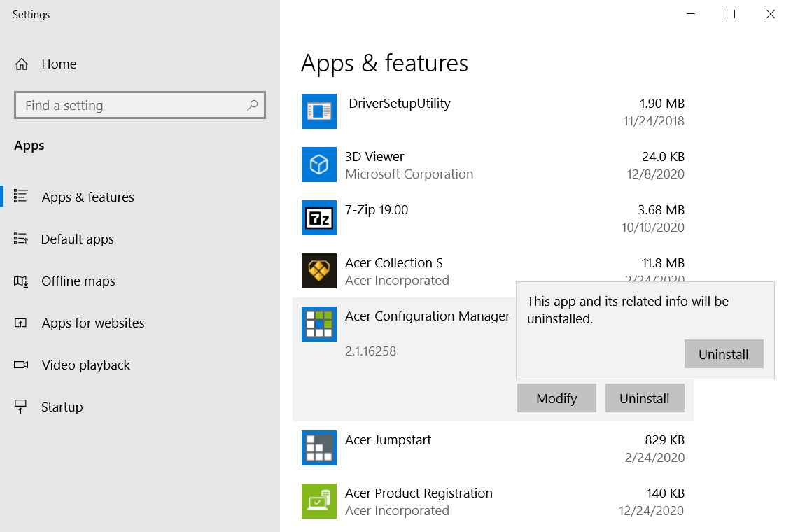Click the date 12/24/2020

point(651,511)
